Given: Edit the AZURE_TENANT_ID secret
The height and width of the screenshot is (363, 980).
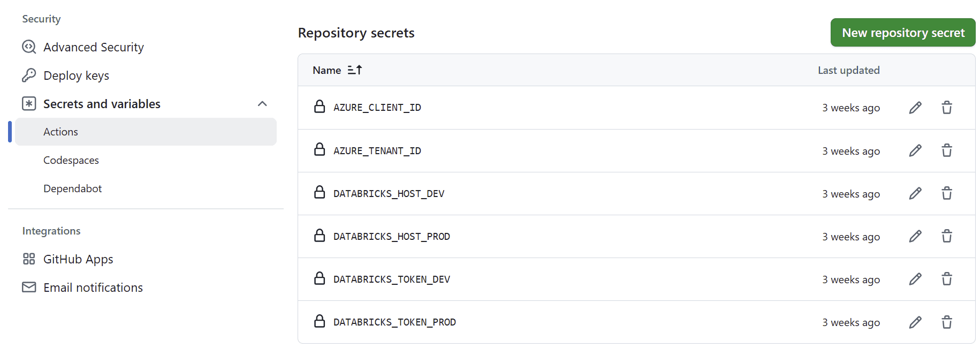Looking at the screenshot, I should 915,150.
